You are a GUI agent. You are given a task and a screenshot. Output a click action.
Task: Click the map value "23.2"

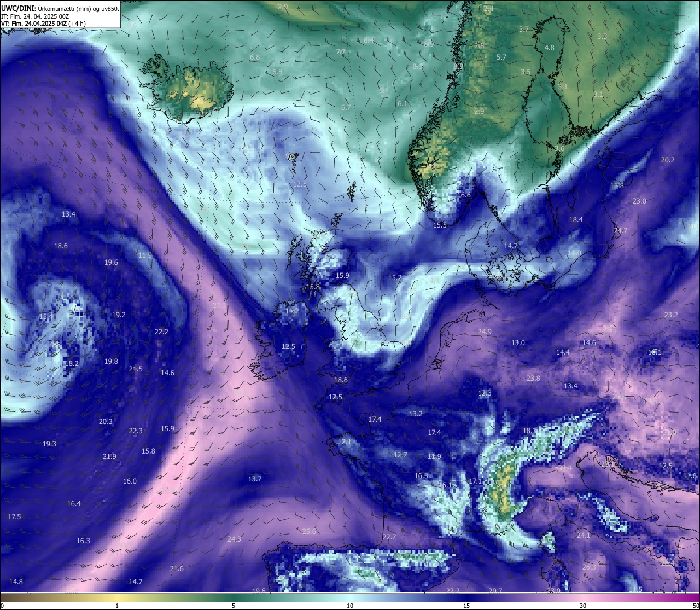tap(671, 315)
